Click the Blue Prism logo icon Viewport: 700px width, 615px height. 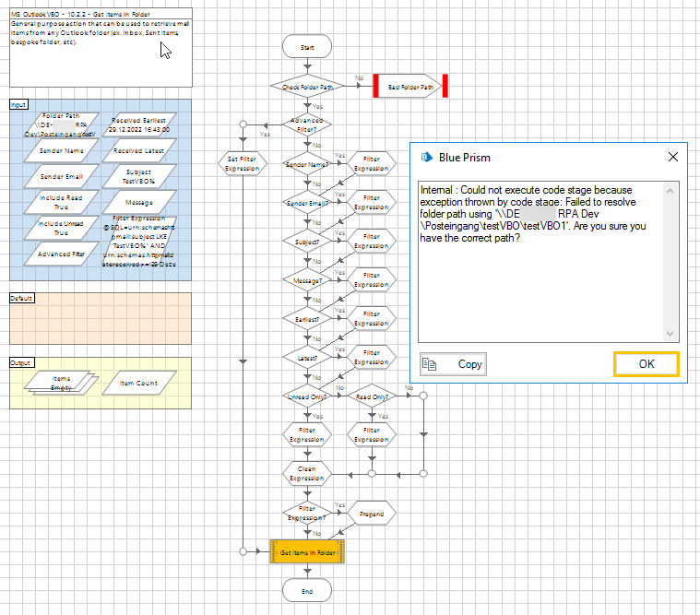point(426,157)
